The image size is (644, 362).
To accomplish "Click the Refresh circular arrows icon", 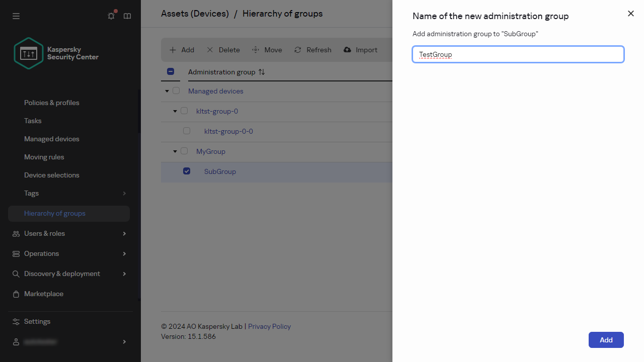I will (298, 50).
